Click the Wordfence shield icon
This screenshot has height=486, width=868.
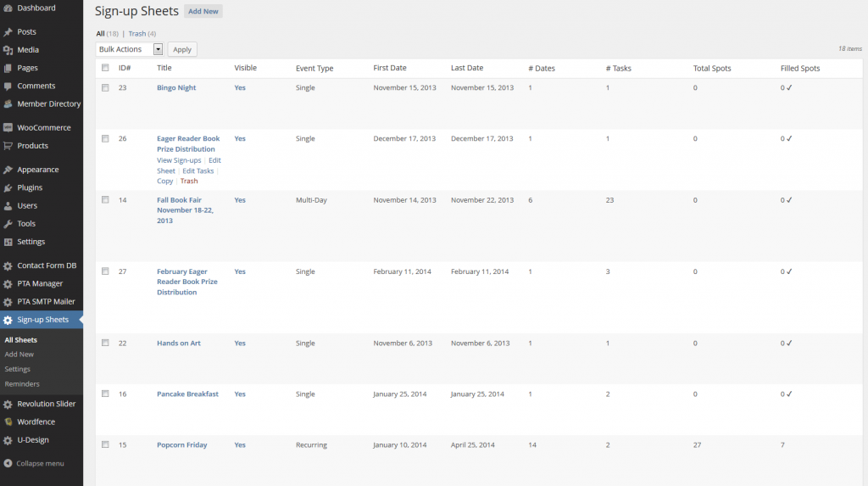8,422
